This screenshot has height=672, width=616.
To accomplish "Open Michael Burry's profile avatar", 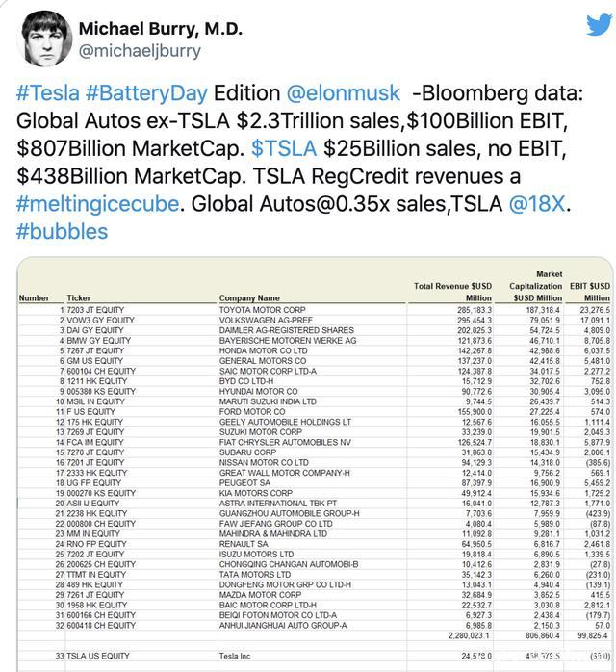I will coord(43,38).
